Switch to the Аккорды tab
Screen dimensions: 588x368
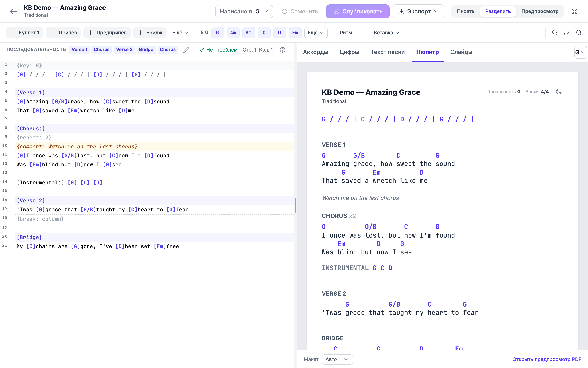pos(315,52)
